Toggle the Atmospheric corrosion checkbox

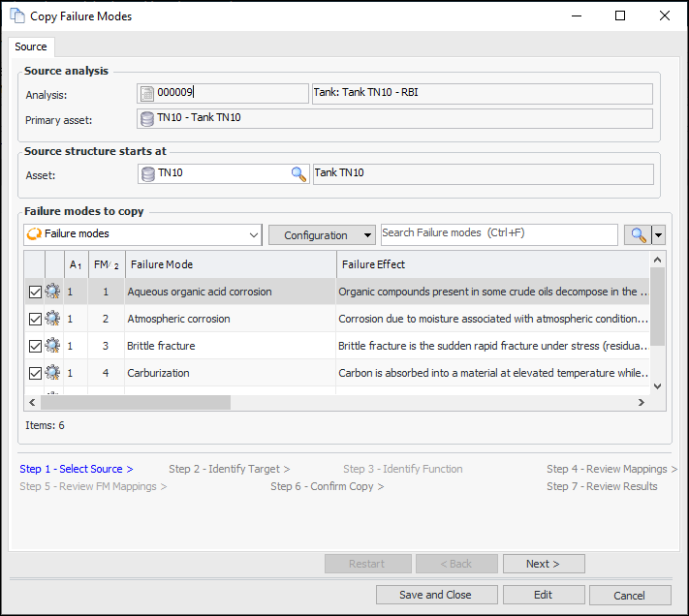[35, 319]
